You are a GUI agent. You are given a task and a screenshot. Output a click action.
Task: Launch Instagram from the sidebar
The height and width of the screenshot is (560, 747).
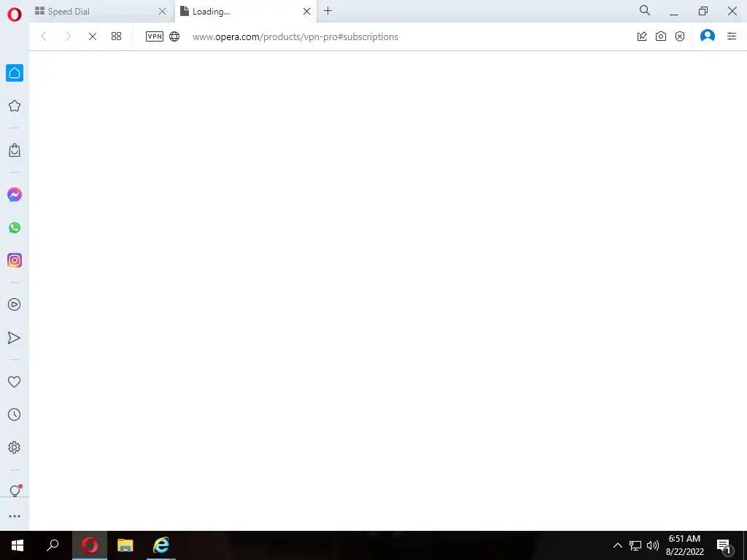15,260
